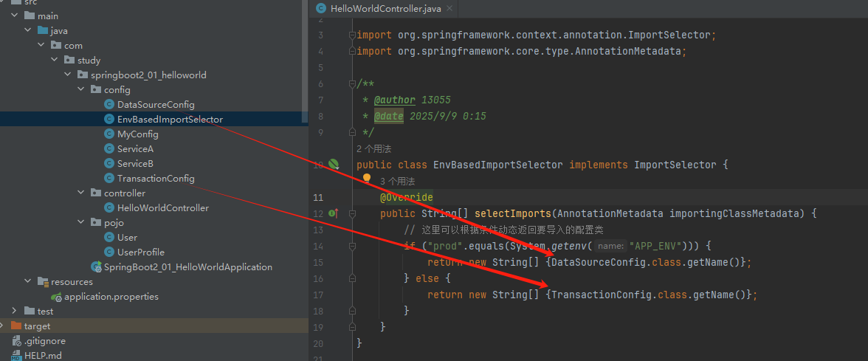Click the Spring bean gutter icon on line 10
868x361 pixels.
334,164
